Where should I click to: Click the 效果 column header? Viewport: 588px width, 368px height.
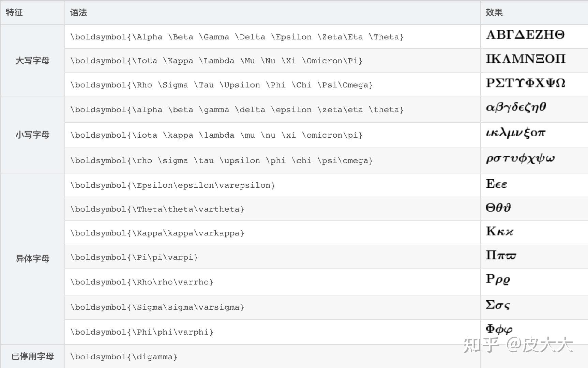(494, 13)
